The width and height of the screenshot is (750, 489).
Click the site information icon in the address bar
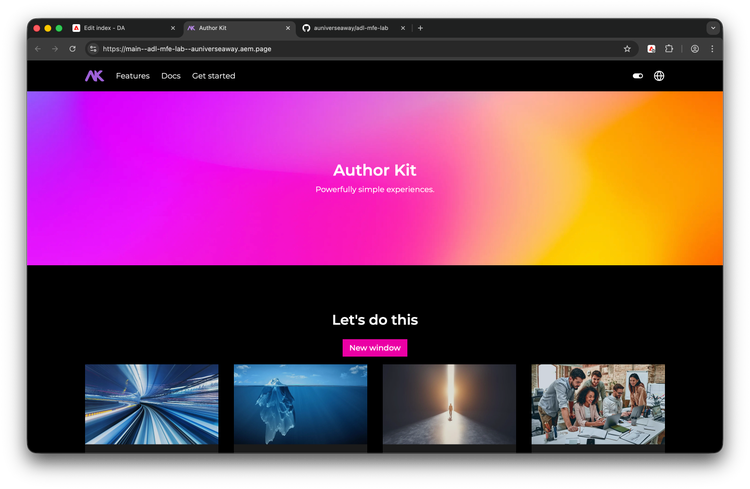[x=93, y=48]
